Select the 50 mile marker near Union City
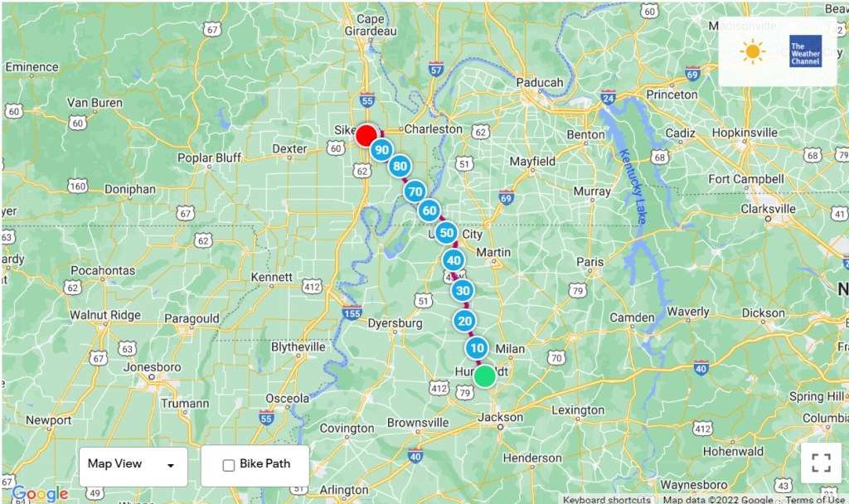 [446, 233]
